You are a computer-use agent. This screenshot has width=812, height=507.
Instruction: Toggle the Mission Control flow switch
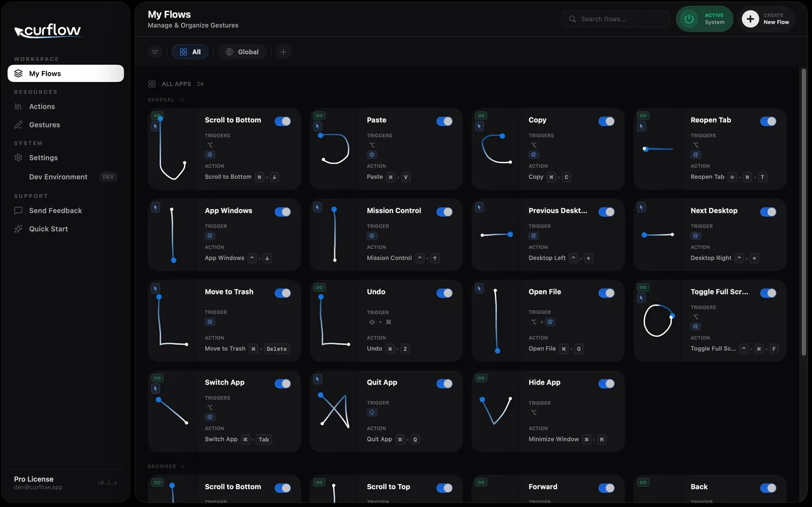click(x=445, y=212)
